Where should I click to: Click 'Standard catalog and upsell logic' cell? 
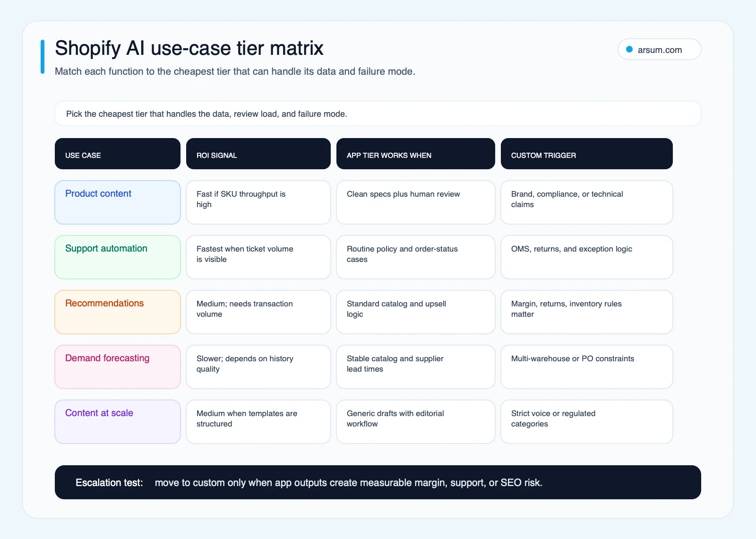click(x=415, y=312)
